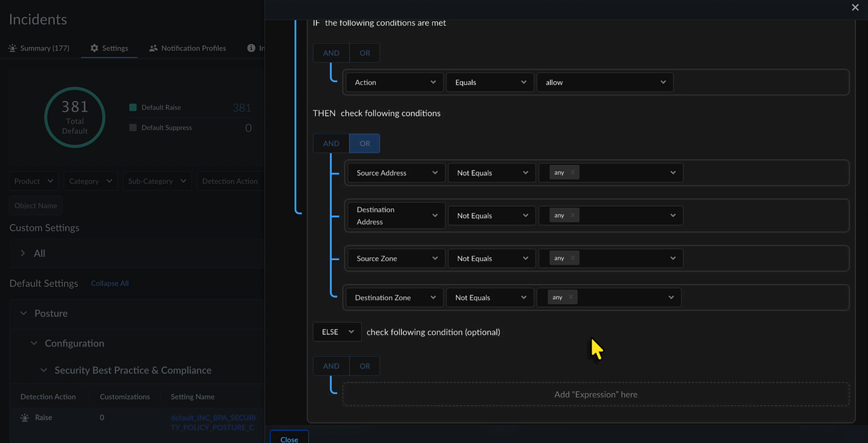Click the Close button

click(x=289, y=439)
